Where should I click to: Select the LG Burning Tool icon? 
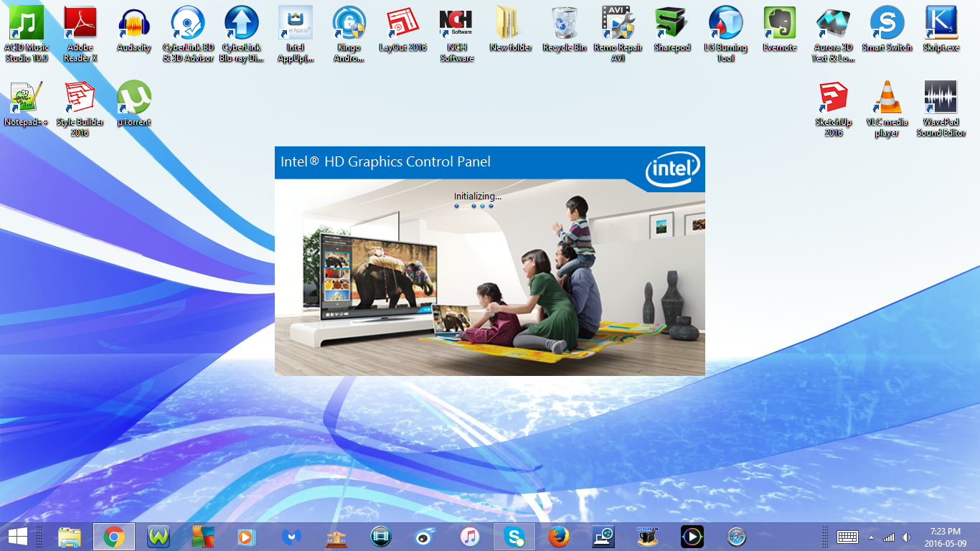tap(726, 34)
